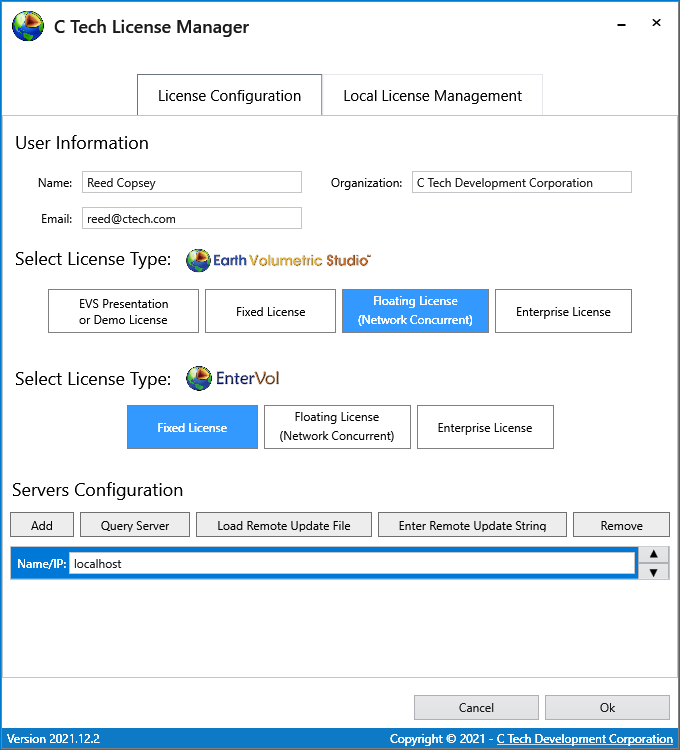Click the Servers Configuration heading
This screenshot has height=750, width=680.
98,490
